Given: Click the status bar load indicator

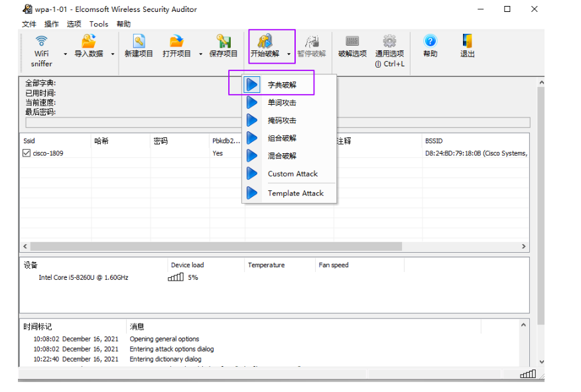Looking at the screenshot, I should 528,374.
